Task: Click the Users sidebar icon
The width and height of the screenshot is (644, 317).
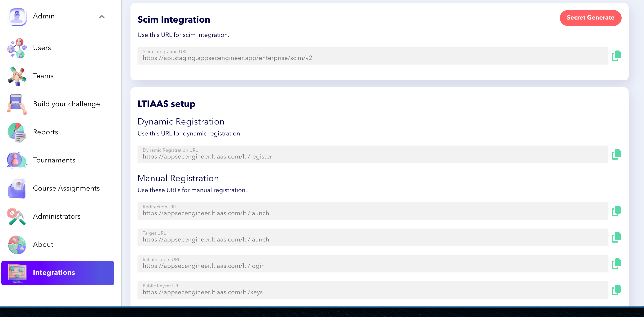Action: (17, 48)
